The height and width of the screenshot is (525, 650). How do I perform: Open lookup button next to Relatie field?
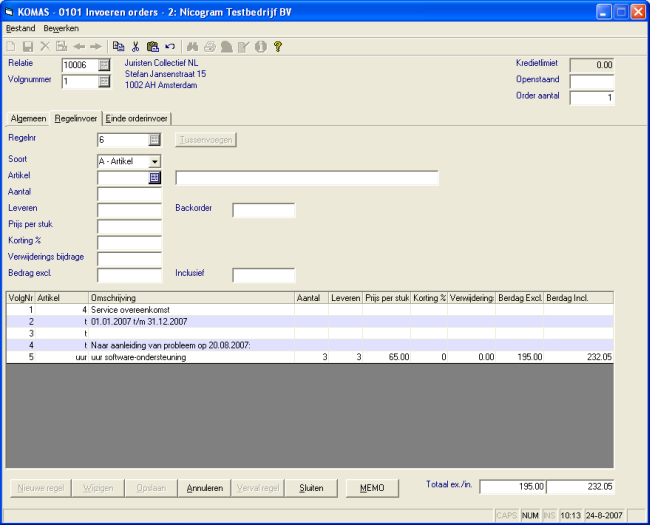pos(104,65)
